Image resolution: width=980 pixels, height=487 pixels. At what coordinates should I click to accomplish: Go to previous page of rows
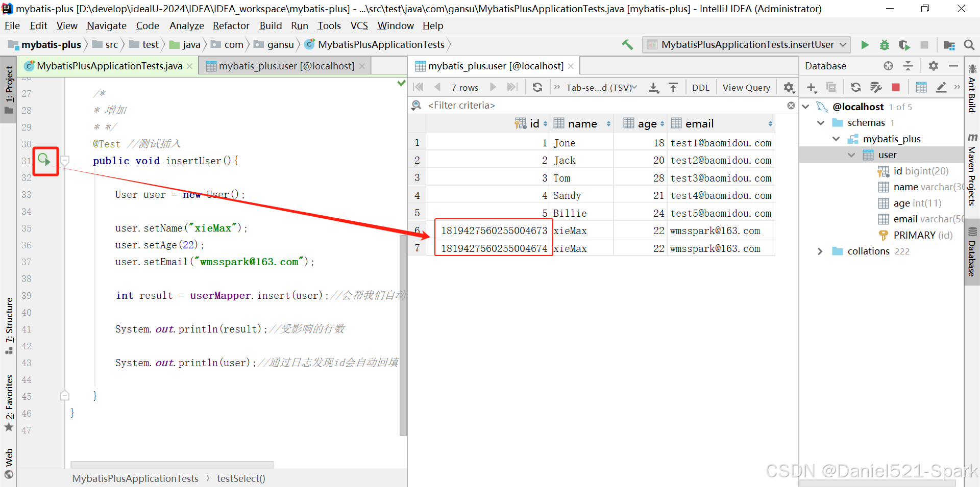coord(437,87)
